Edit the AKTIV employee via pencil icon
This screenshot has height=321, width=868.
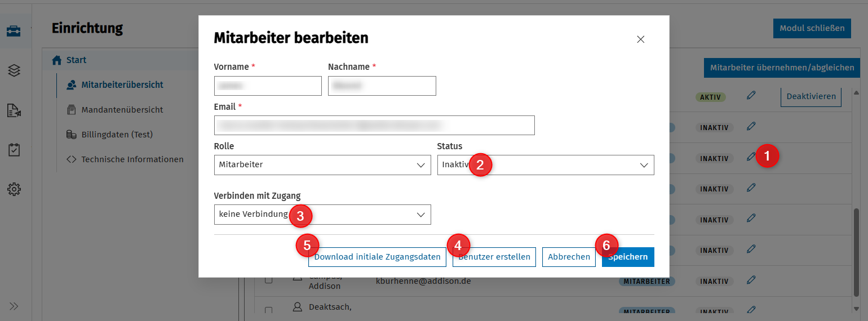click(750, 96)
